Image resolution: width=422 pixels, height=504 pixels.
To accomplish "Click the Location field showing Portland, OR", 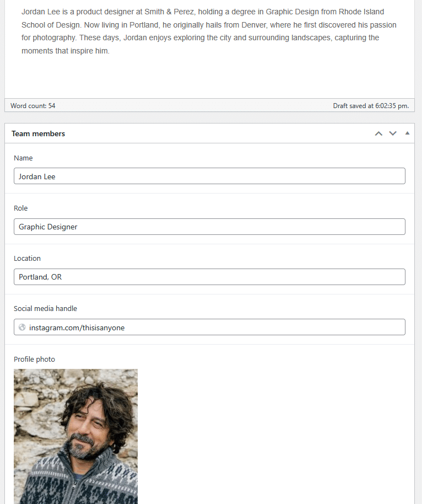I will (x=209, y=276).
